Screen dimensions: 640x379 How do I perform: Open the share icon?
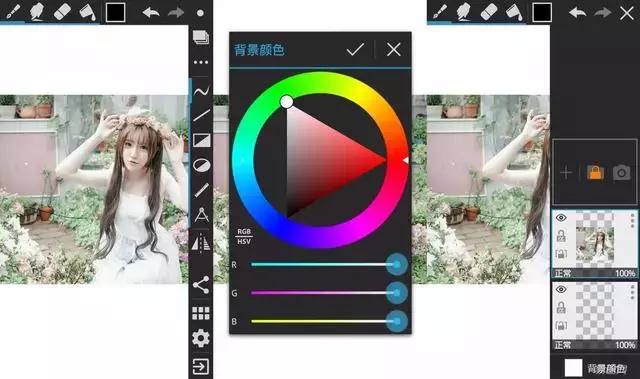pyautogui.click(x=201, y=285)
